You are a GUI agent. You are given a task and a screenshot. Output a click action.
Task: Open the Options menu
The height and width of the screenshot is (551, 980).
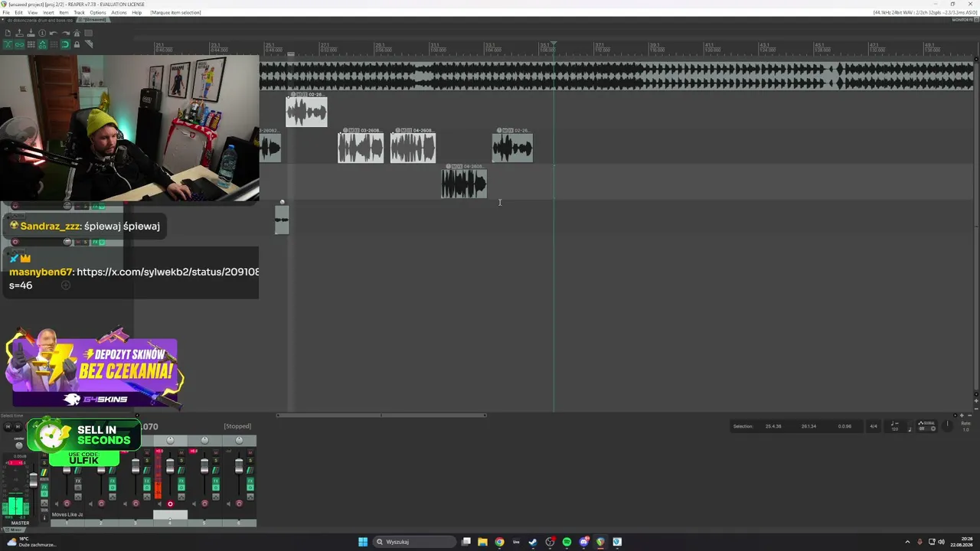(98, 12)
